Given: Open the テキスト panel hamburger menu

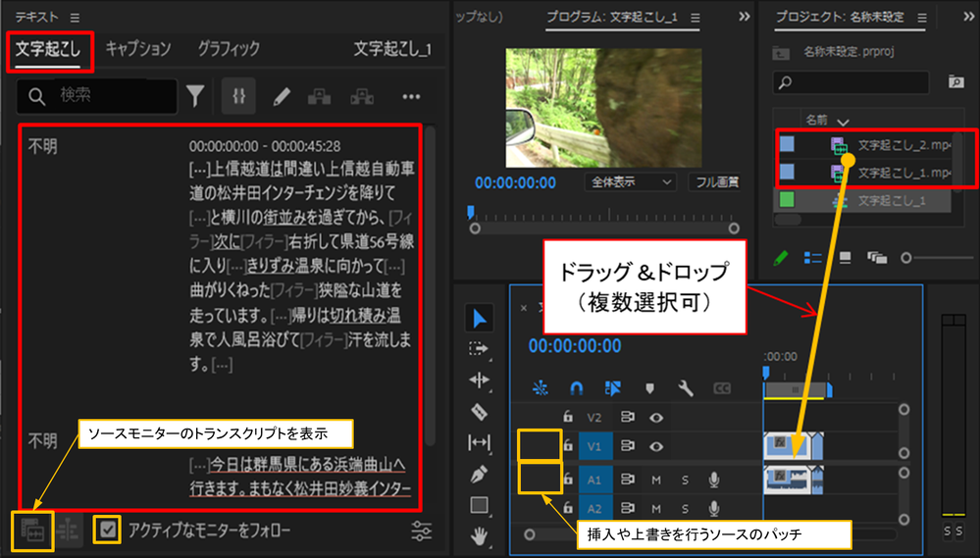Looking at the screenshot, I should 75,18.
